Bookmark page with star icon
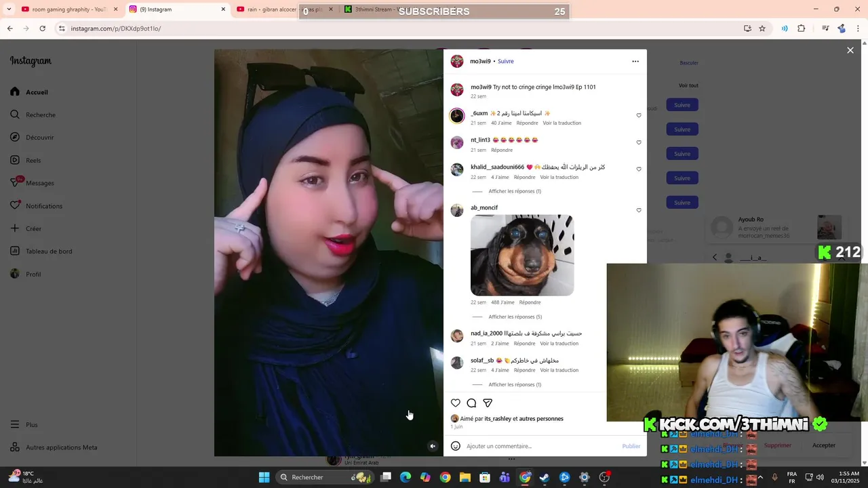 pyautogui.click(x=762, y=28)
